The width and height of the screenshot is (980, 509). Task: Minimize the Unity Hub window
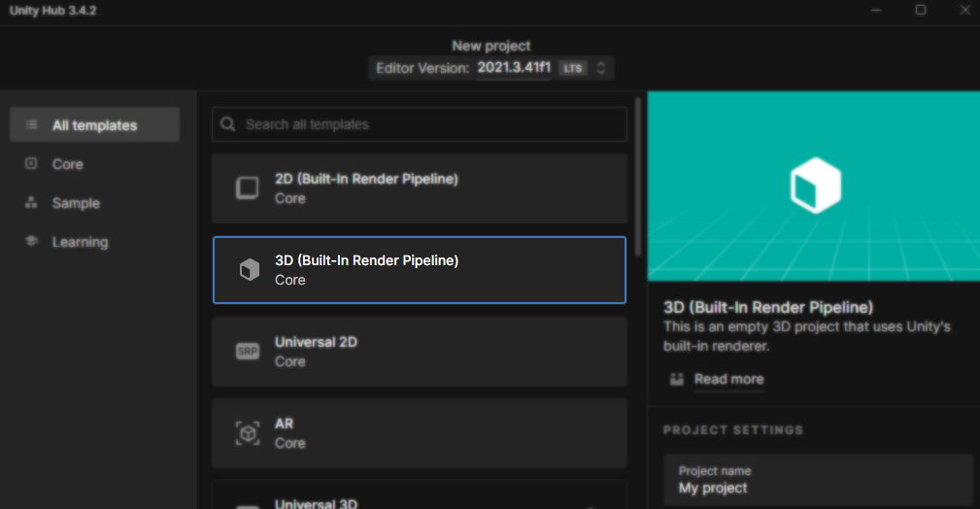click(876, 10)
